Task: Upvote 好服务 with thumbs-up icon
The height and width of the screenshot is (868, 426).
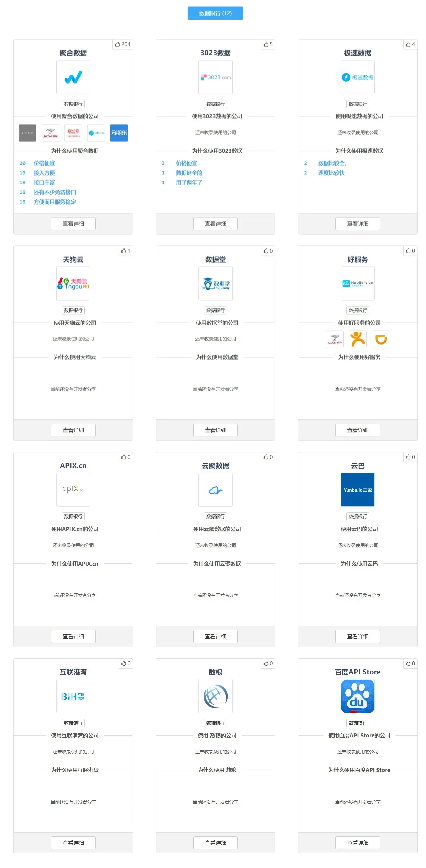Action: [410, 251]
